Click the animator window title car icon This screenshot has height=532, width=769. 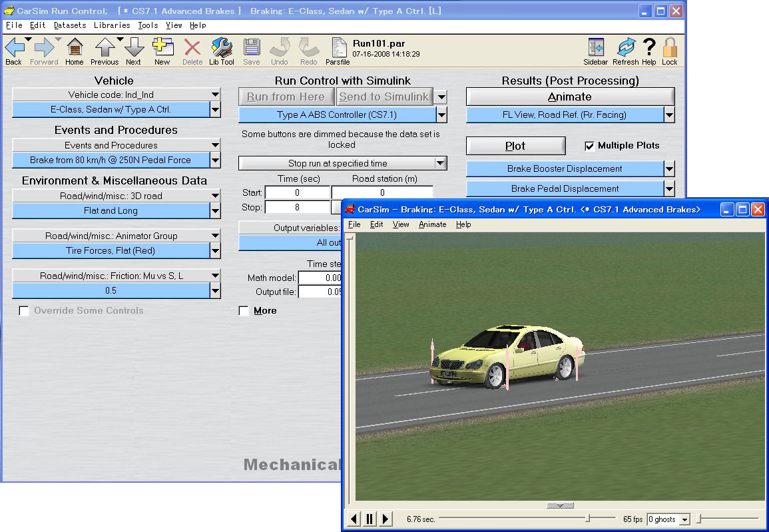[350, 209]
